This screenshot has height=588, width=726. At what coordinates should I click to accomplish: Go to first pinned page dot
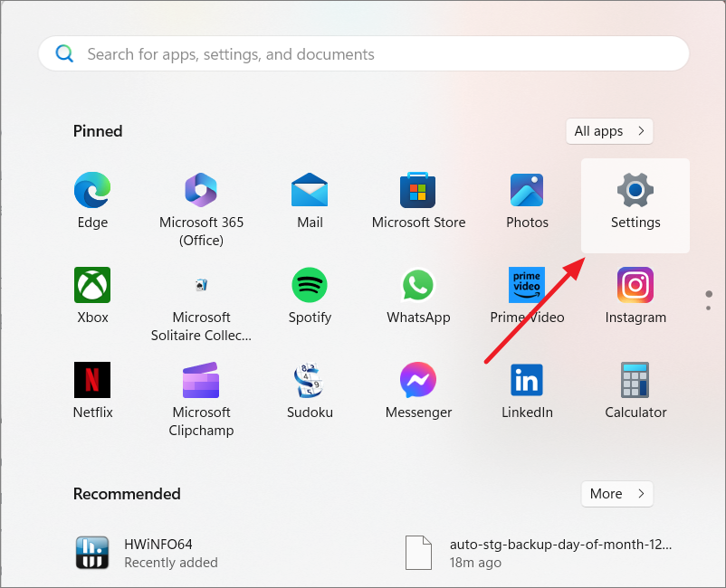709,294
